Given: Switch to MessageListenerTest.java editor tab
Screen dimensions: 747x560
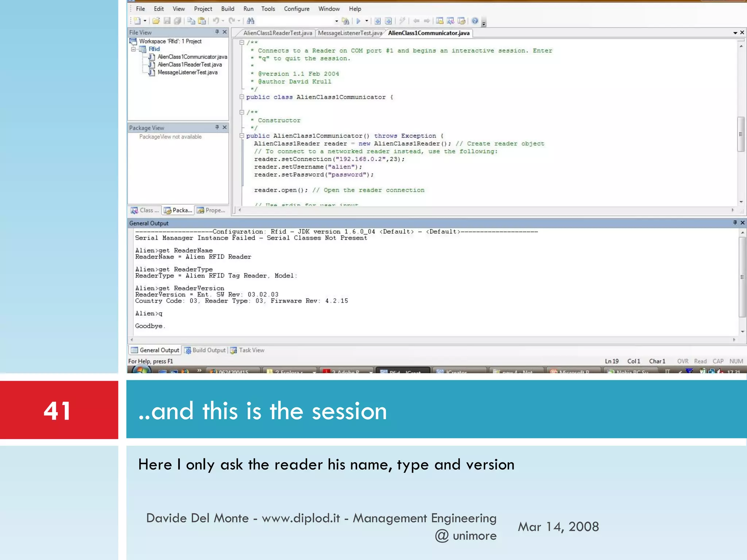Looking at the screenshot, I should coord(350,33).
